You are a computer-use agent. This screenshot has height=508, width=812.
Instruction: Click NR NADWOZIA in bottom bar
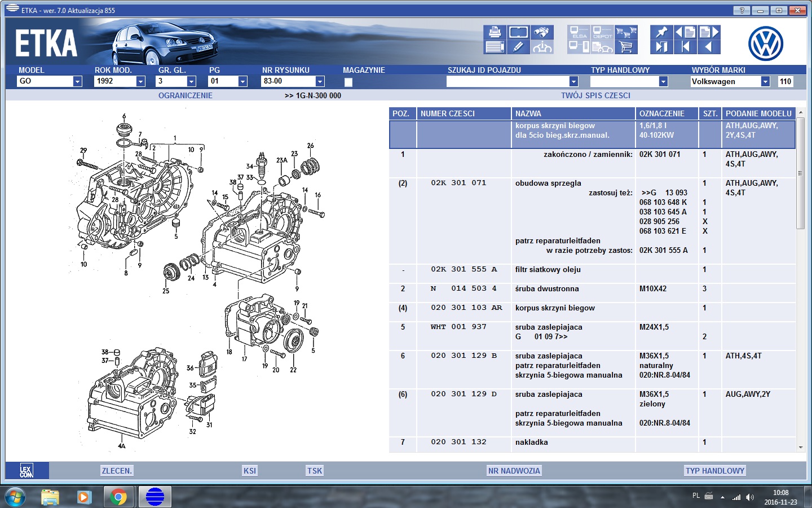(x=514, y=471)
